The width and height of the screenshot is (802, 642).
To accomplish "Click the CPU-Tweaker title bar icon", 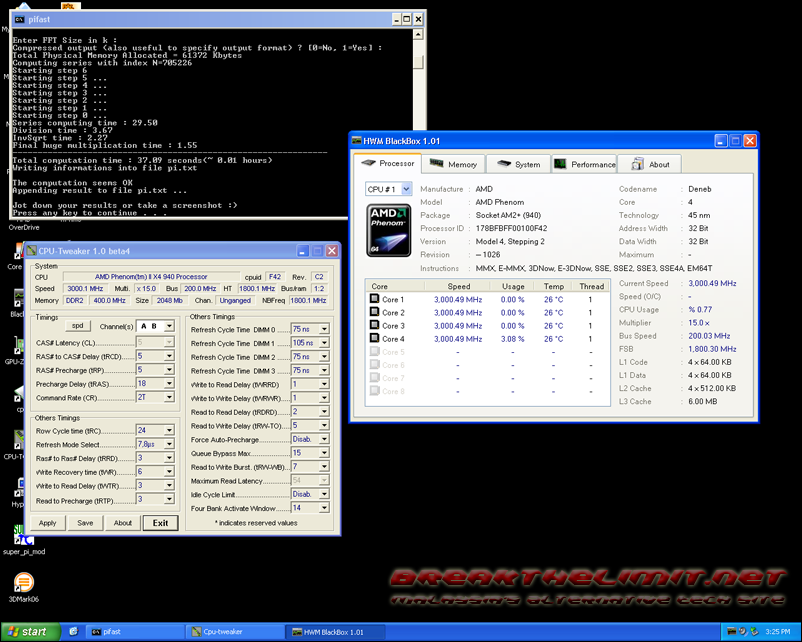I will pos(32,251).
